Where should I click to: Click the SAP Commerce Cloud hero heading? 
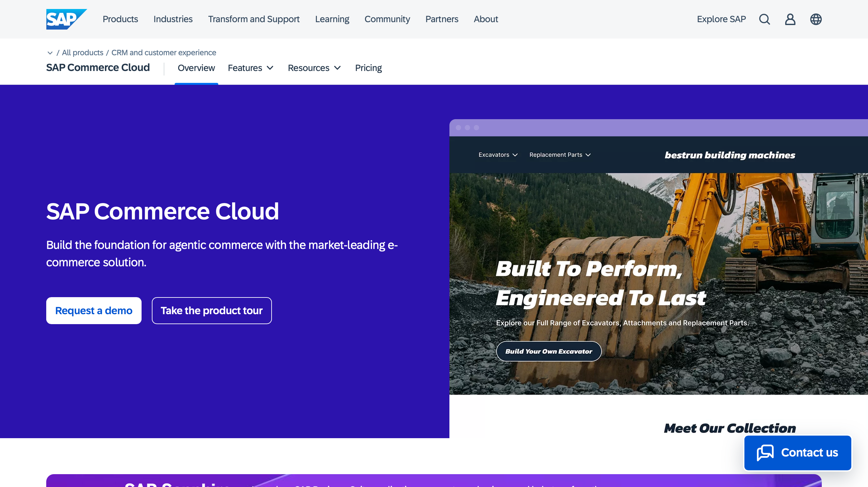coord(162,211)
